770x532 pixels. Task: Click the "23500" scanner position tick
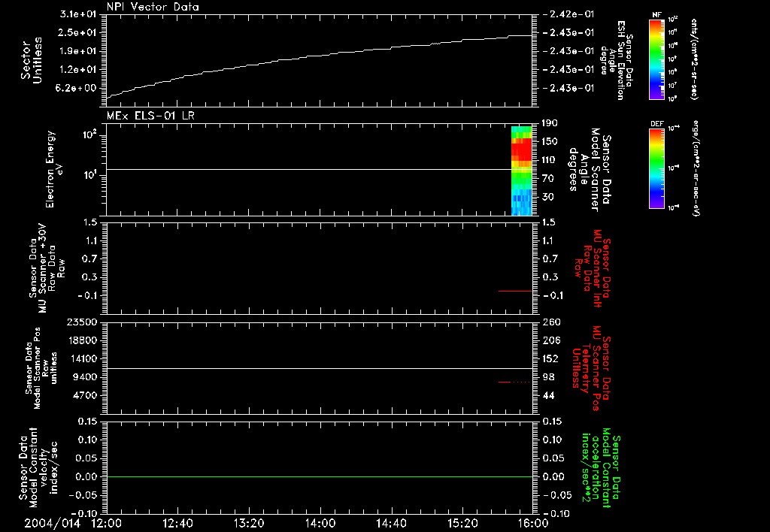pos(82,322)
